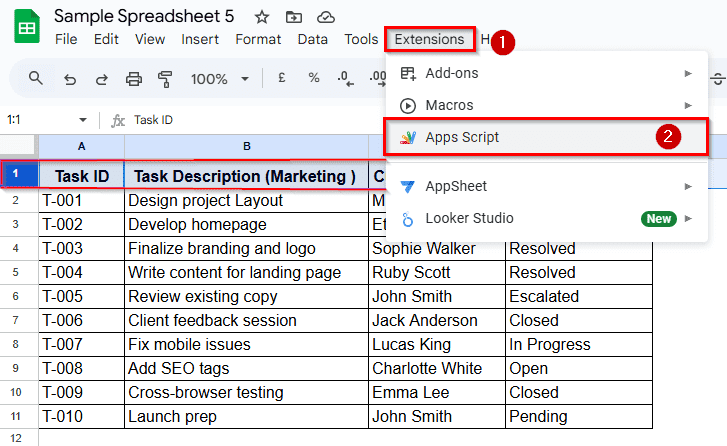The image size is (727, 446).
Task: Open the name box dropdown arrow
Action: 82,120
